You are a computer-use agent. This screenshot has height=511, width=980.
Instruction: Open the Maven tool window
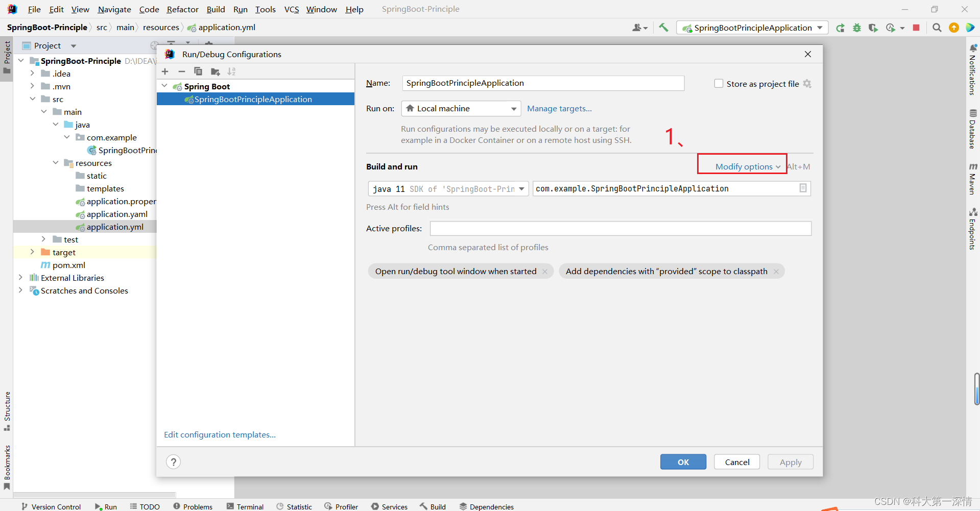coord(973,179)
